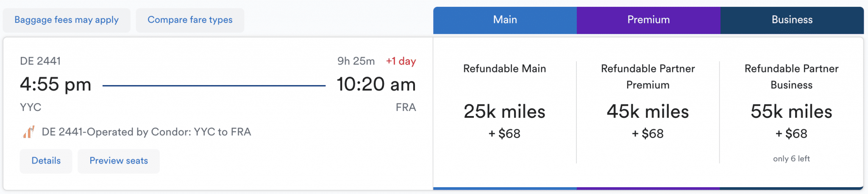Click the 4:55 pm departure time

point(56,84)
